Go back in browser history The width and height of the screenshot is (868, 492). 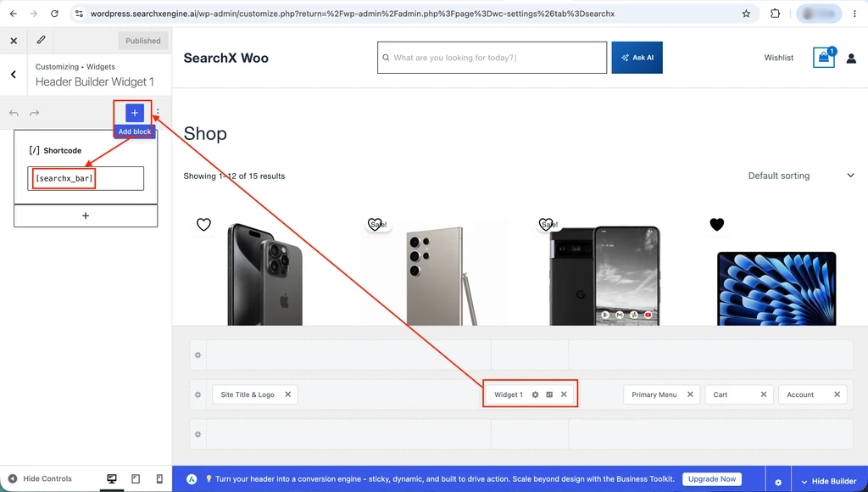click(x=14, y=14)
